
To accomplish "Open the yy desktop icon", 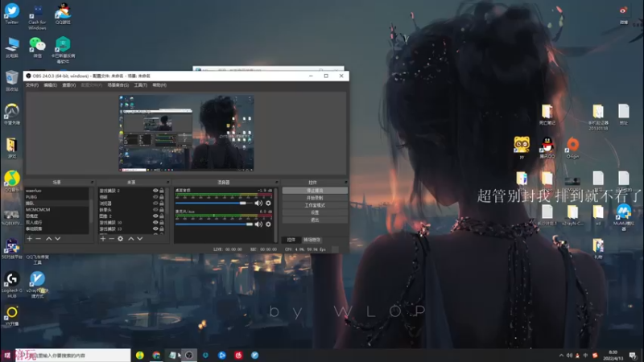I will pos(522,148).
